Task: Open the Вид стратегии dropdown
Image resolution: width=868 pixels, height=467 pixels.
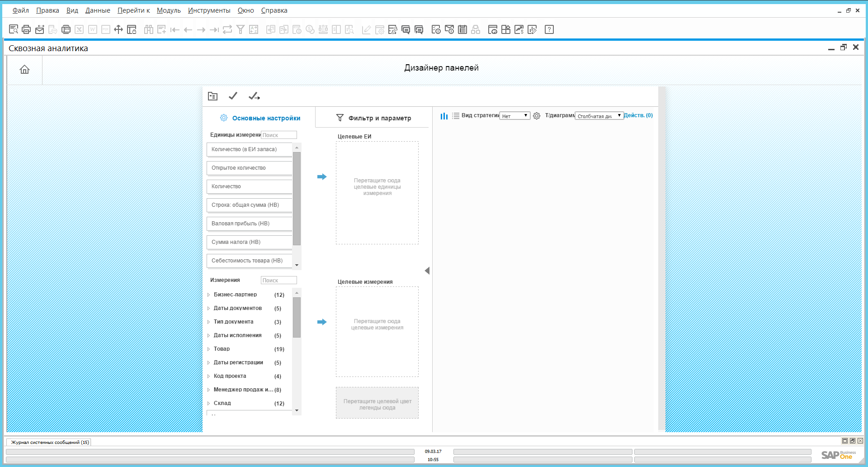Action: pos(514,116)
